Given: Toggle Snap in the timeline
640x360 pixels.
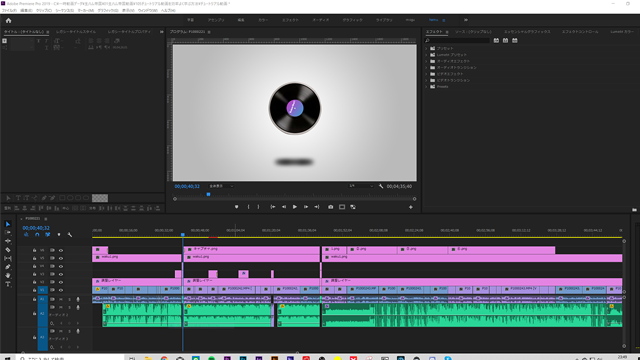Looking at the screenshot, I should [x=37, y=235].
